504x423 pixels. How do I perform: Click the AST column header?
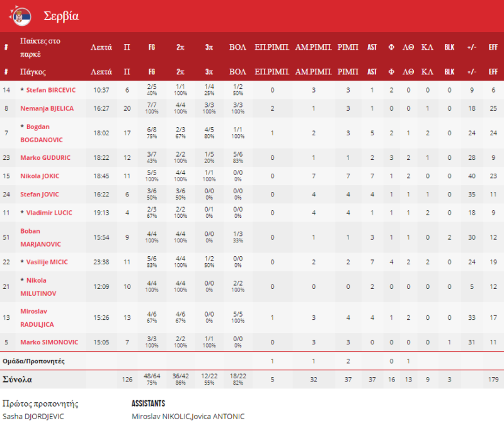tap(372, 47)
